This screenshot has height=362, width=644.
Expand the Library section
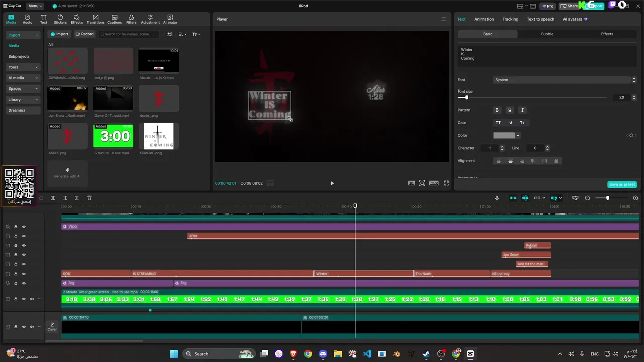coord(23,100)
